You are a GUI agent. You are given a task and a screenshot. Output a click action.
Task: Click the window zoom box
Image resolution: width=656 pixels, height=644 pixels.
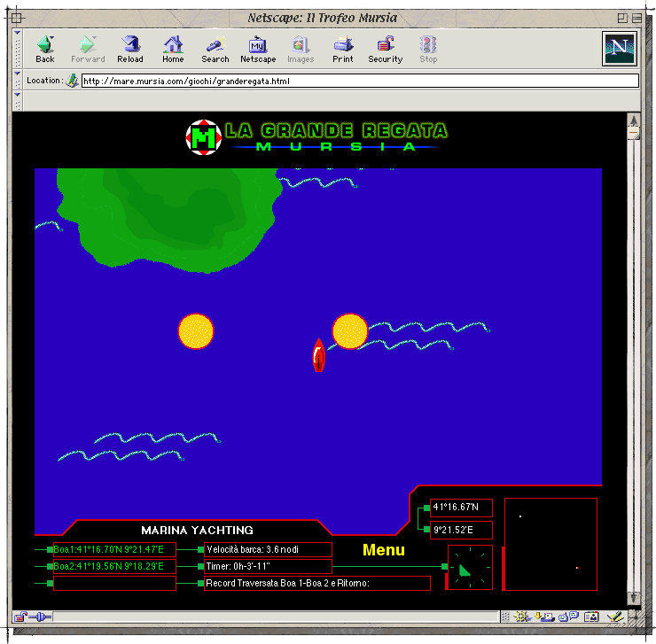[622, 18]
